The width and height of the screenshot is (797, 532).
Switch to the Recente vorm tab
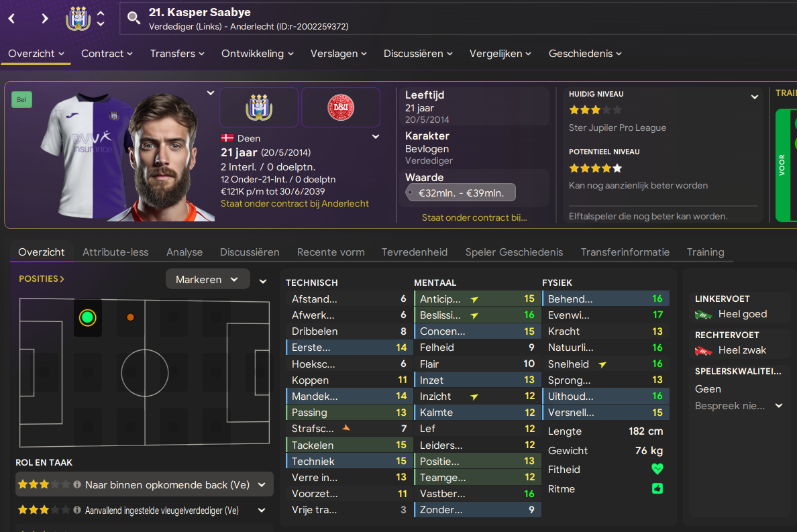tap(330, 252)
